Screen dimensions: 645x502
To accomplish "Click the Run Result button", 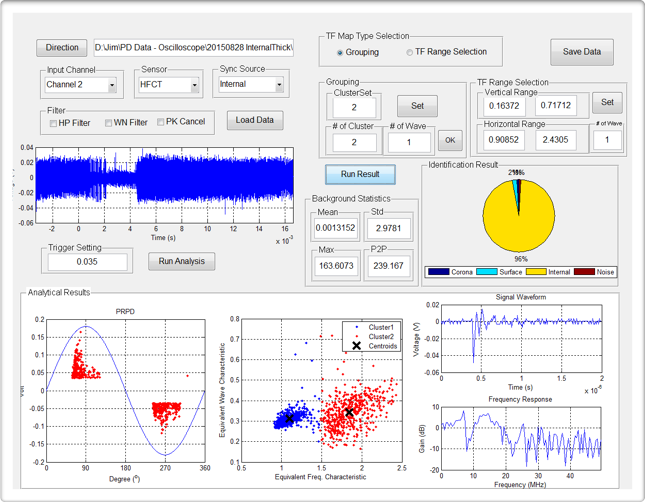I will 360,174.
